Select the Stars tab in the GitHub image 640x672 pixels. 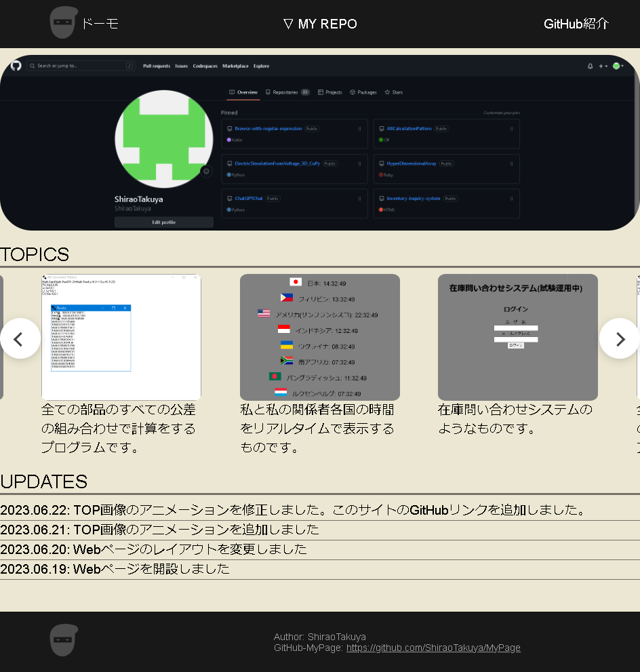pyautogui.click(x=394, y=92)
